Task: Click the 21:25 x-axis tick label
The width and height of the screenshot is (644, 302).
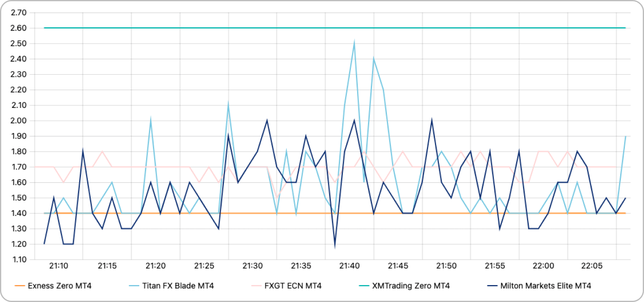Action: (x=204, y=266)
